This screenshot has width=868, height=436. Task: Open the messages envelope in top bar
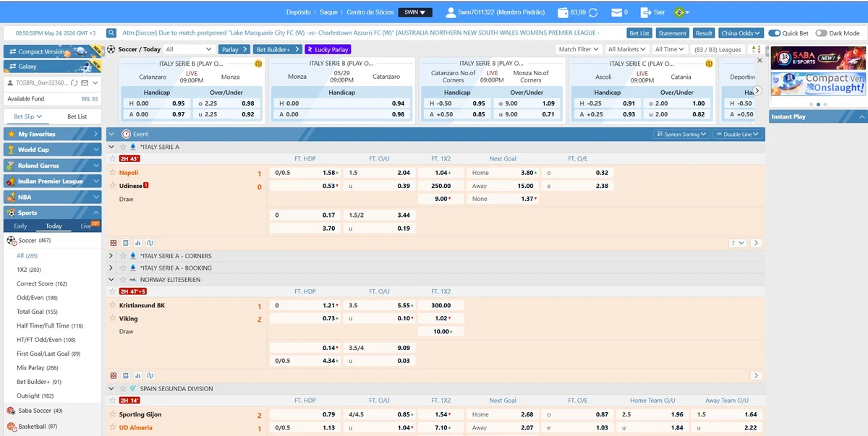pos(616,12)
